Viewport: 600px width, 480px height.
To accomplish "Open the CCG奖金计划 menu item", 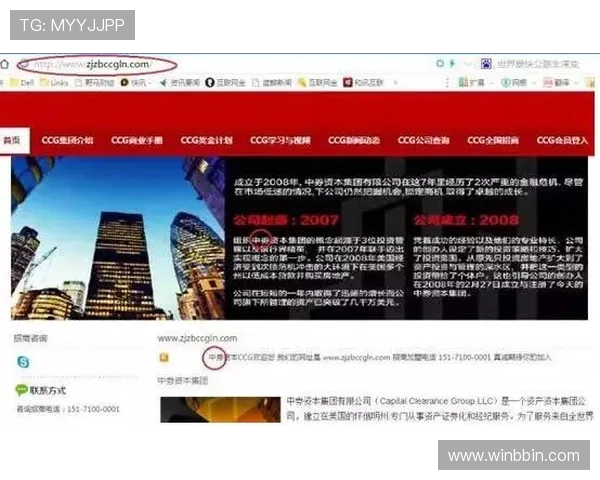I will pyautogui.click(x=207, y=140).
